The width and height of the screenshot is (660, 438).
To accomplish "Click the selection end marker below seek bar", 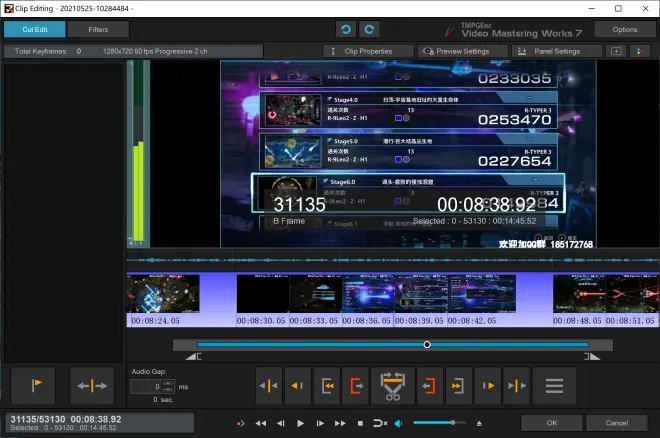I will 592,357.
